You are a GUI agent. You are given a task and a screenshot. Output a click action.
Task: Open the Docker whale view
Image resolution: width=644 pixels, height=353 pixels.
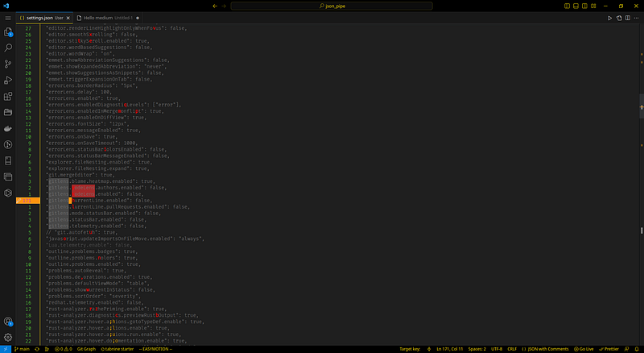point(8,129)
